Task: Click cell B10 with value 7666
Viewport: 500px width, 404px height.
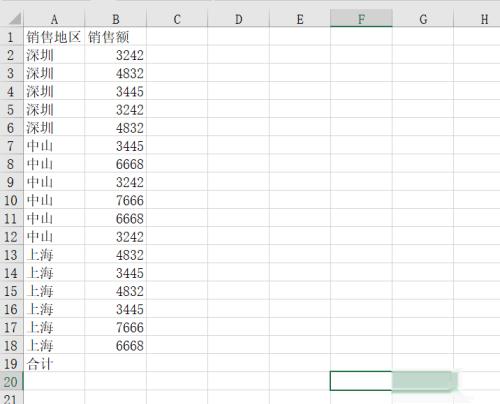Action: [115, 200]
